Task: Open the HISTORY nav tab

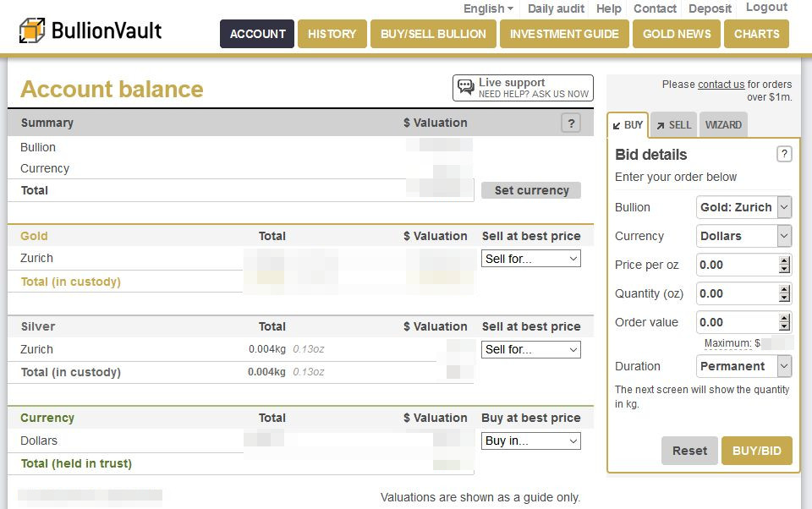Action: [332, 34]
